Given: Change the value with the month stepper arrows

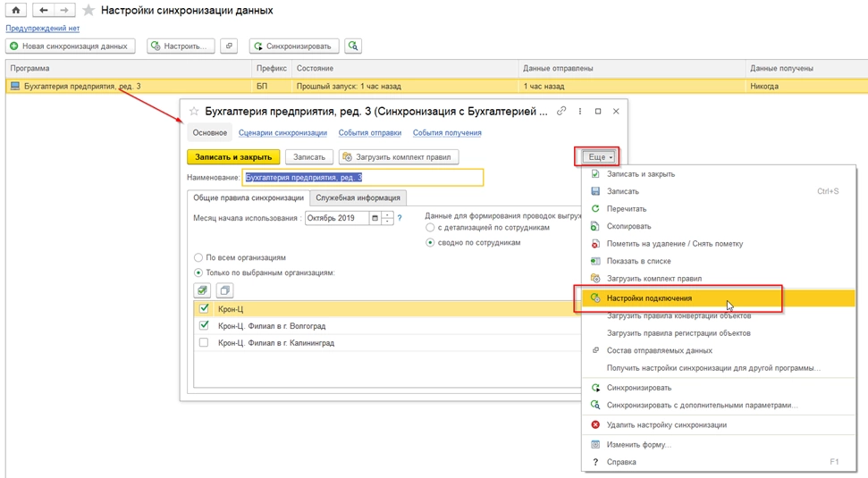Looking at the screenshot, I should pos(387,218).
